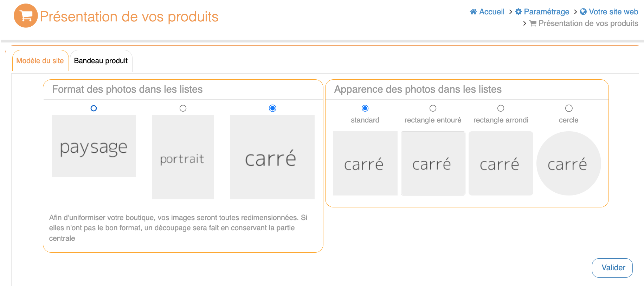Click the globe icon beside Votre site web

click(x=583, y=12)
